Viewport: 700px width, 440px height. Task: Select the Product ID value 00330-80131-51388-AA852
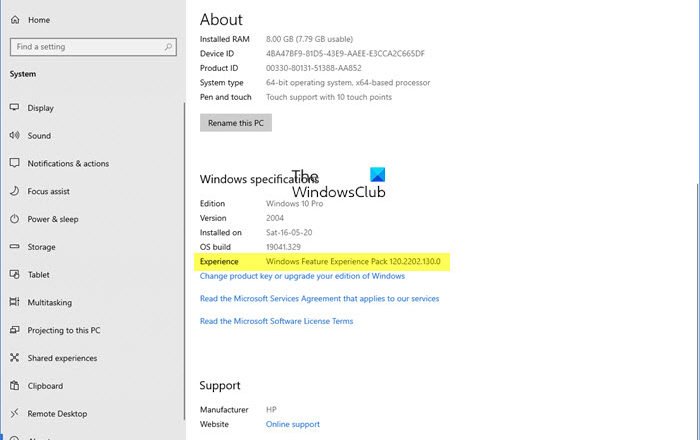point(313,68)
